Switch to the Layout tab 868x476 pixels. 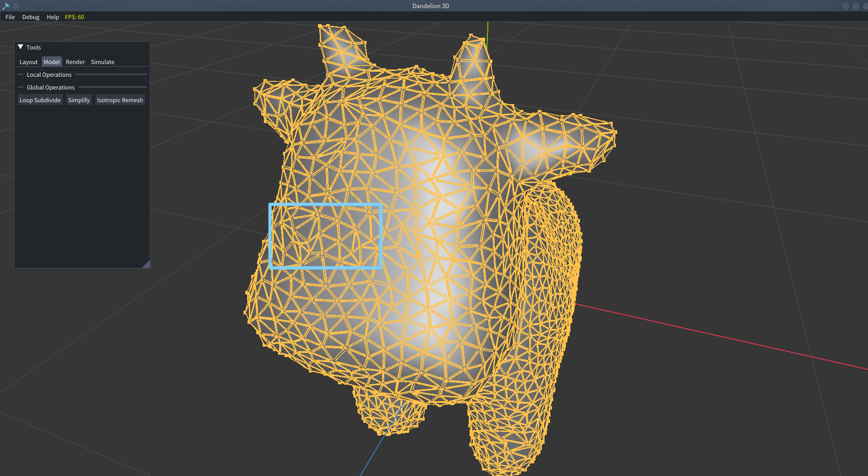click(x=28, y=62)
